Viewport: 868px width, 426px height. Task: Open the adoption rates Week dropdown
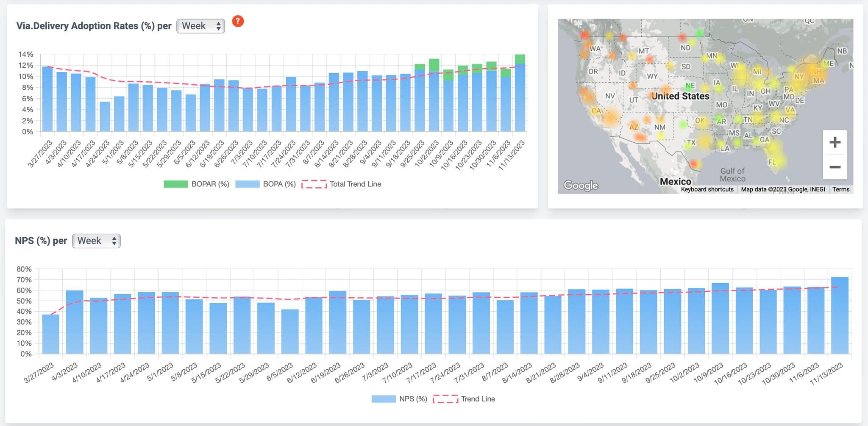pyautogui.click(x=200, y=26)
